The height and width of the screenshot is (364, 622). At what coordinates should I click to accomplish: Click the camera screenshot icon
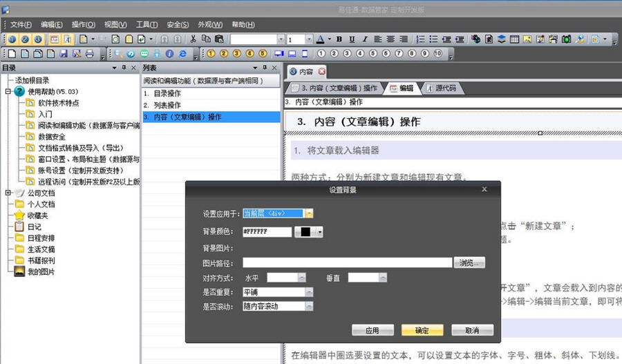(x=567, y=39)
